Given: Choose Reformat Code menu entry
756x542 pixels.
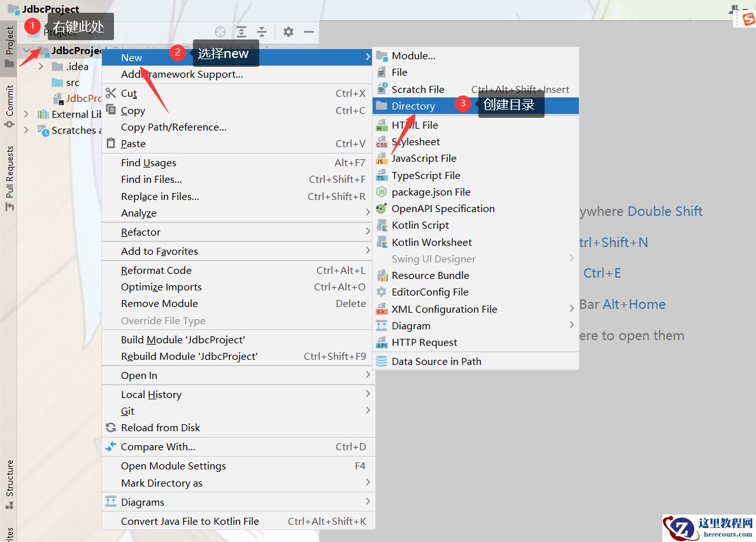Looking at the screenshot, I should pyautogui.click(x=238, y=270).
